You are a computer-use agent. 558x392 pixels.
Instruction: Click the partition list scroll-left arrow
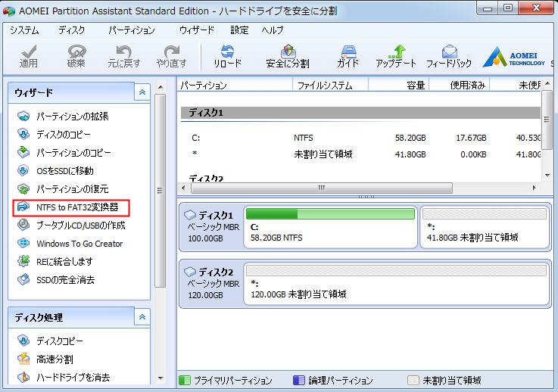(183, 188)
